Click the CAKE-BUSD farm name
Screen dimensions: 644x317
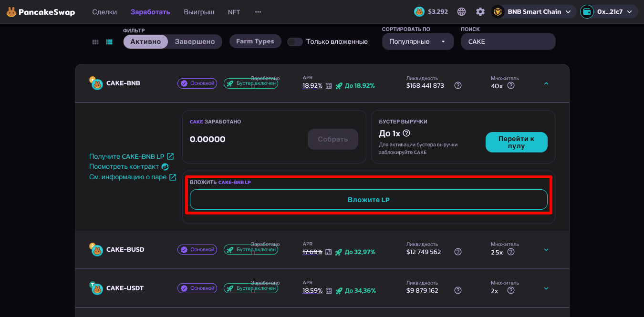(125, 249)
